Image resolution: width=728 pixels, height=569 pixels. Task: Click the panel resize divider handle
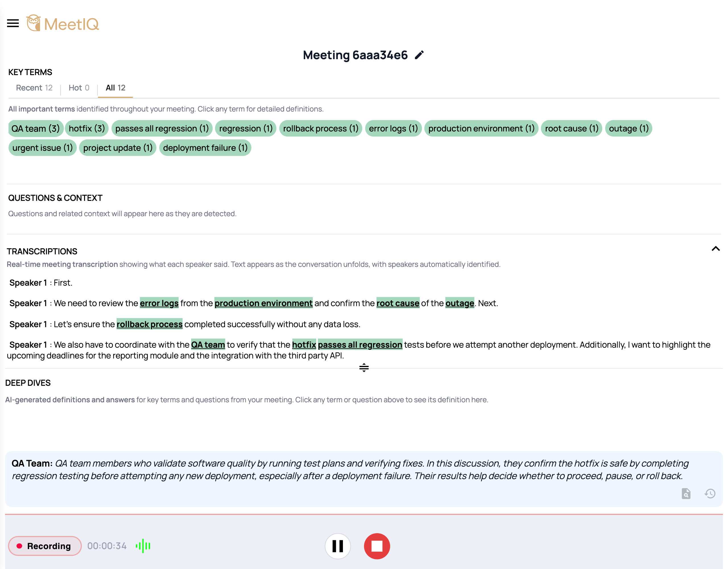364,368
